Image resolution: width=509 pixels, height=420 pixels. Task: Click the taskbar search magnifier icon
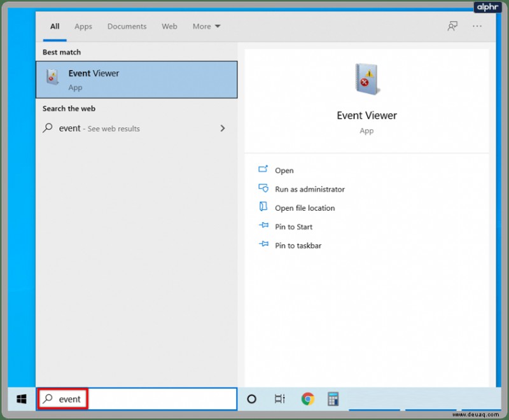tap(48, 398)
